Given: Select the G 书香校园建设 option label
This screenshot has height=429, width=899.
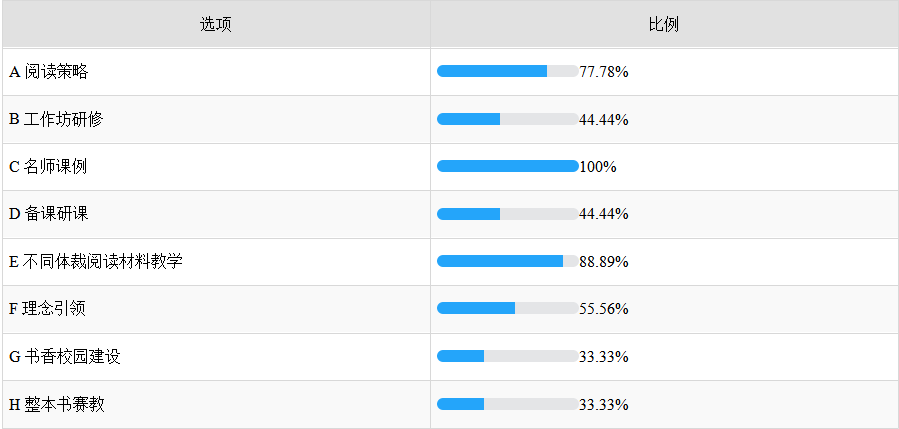Looking at the screenshot, I should point(65,357).
